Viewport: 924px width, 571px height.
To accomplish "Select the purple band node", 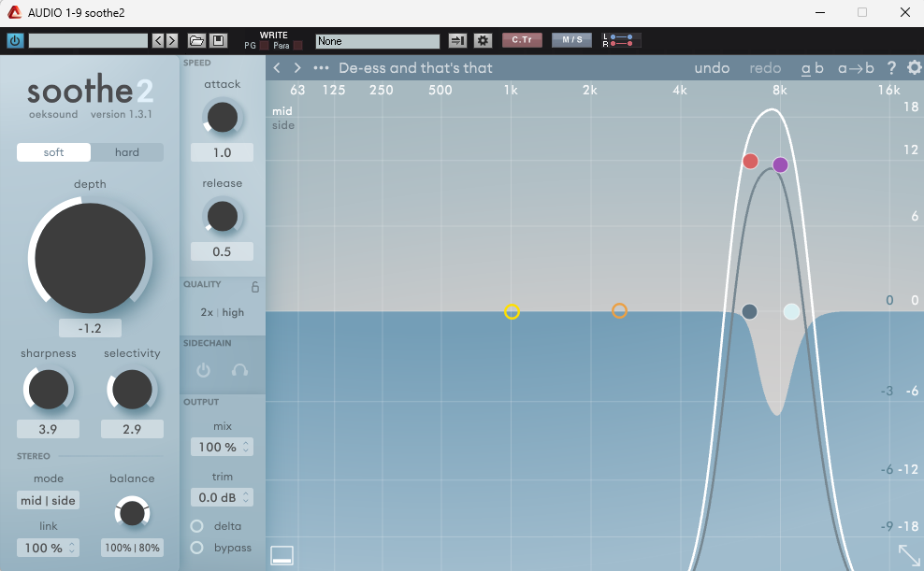I will pos(780,164).
